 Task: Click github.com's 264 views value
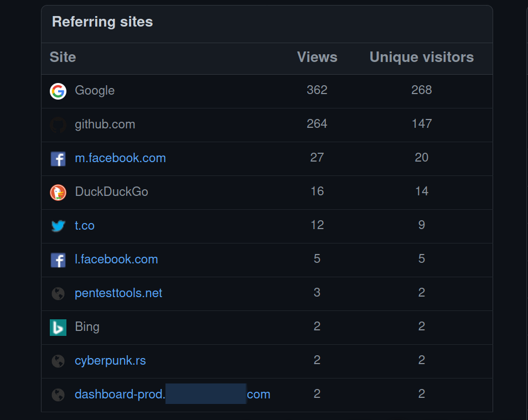317,123
